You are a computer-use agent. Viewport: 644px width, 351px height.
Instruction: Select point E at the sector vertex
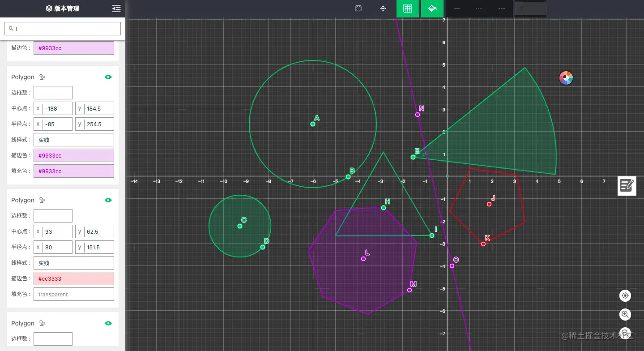coord(413,157)
